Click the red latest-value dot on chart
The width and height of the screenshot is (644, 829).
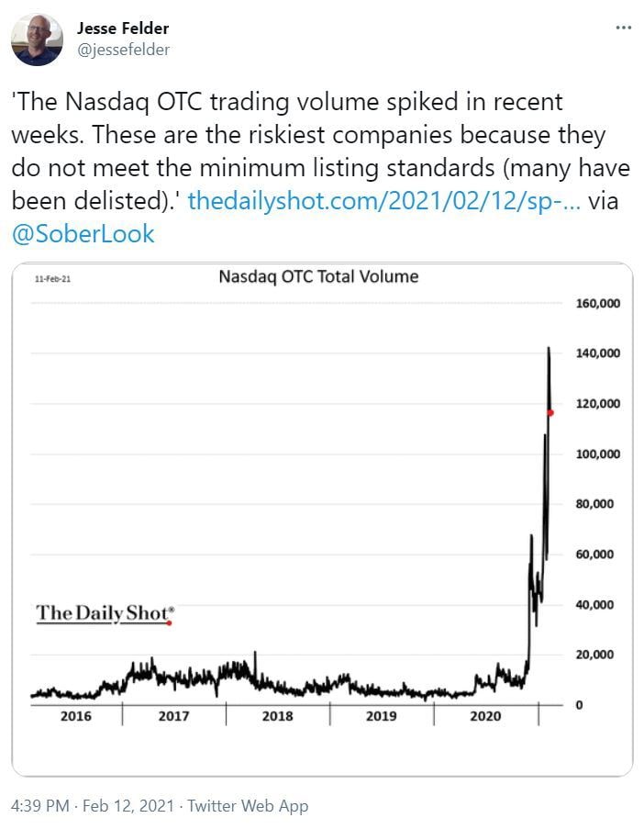(550, 412)
